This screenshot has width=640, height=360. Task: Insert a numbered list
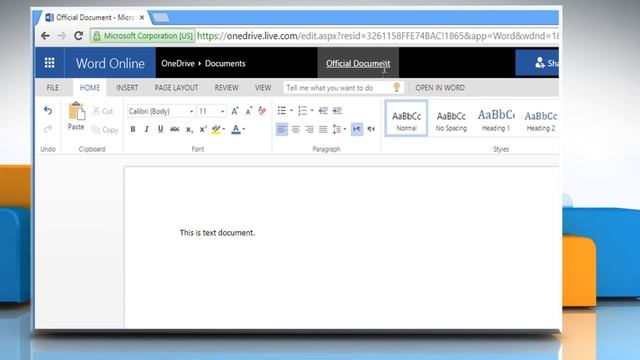coord(302,111)
